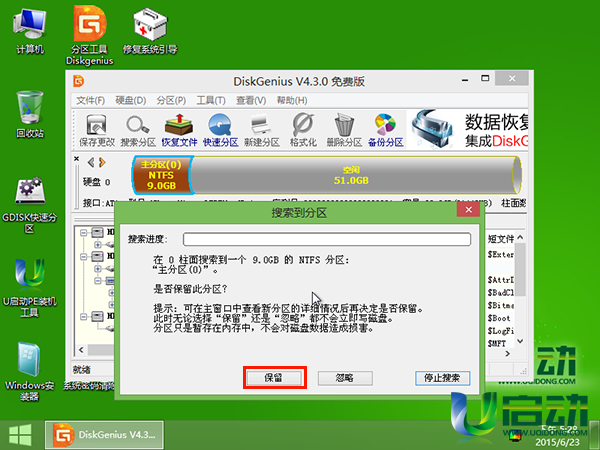Click the Windows Start button
Image resolution: width=600 pixels, height=450 pixels.
pos(20,435)
